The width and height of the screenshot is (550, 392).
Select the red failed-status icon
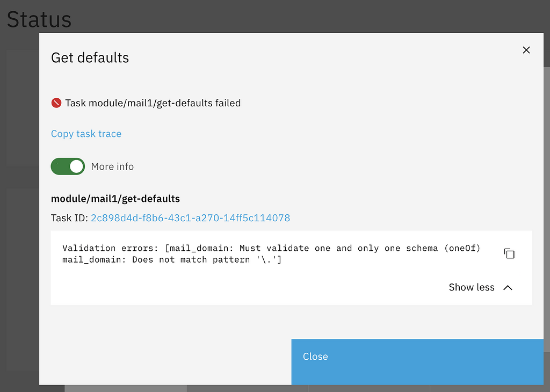(56, 103)
